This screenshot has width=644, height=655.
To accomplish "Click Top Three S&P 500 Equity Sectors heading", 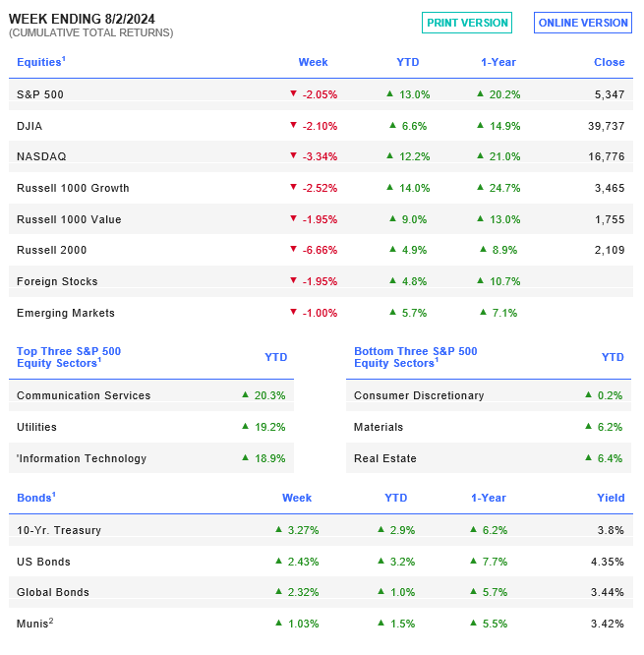I will [69, 357].
